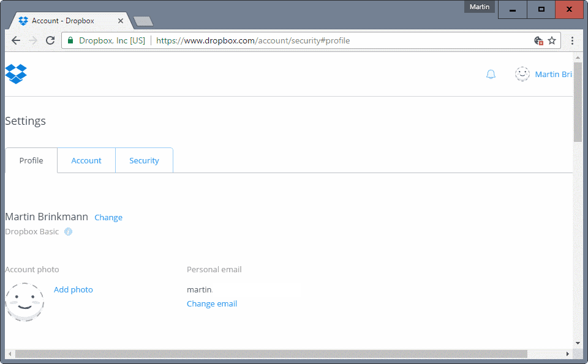Click the large account photo placeholder
588x364 pixels.
(24, 302)
